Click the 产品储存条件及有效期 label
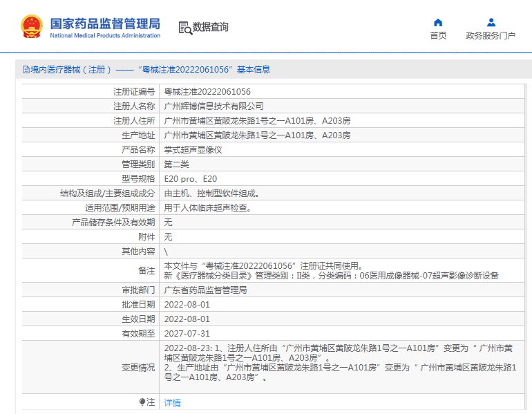The height and width of the screenshot is (414, 532). coord(113,223)
